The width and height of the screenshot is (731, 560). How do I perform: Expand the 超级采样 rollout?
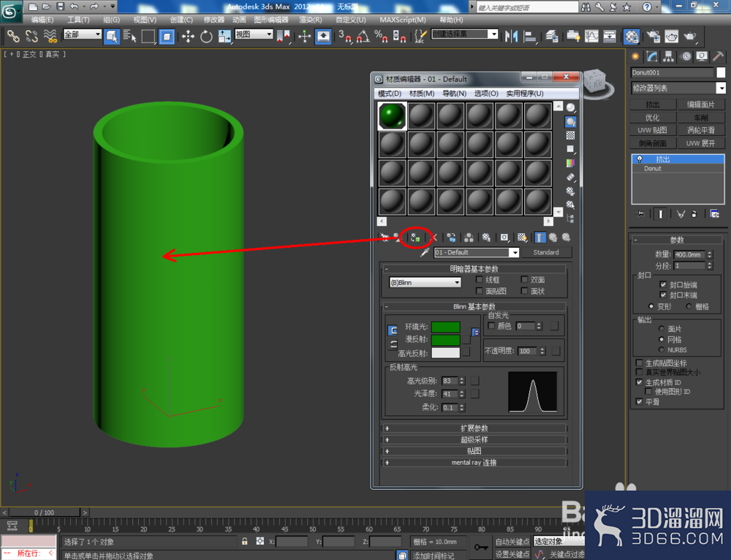pyautogui.click(x=474, y=439)
